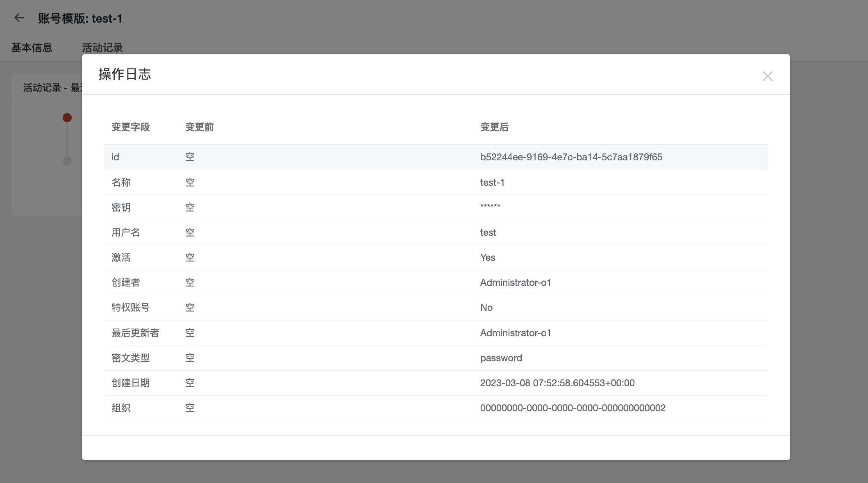868x483 pixels.
Task: Select the 组织 UUID value
Action: [573, 408]
